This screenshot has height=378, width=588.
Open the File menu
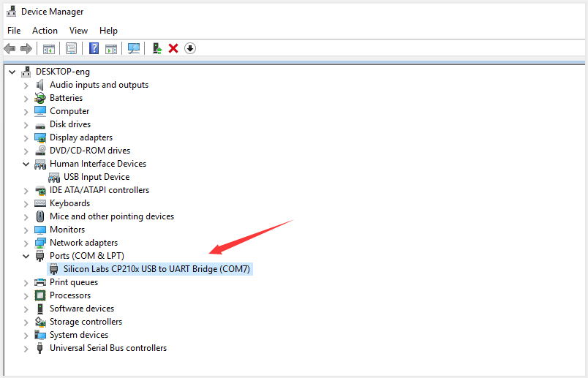tap(14, 31)
